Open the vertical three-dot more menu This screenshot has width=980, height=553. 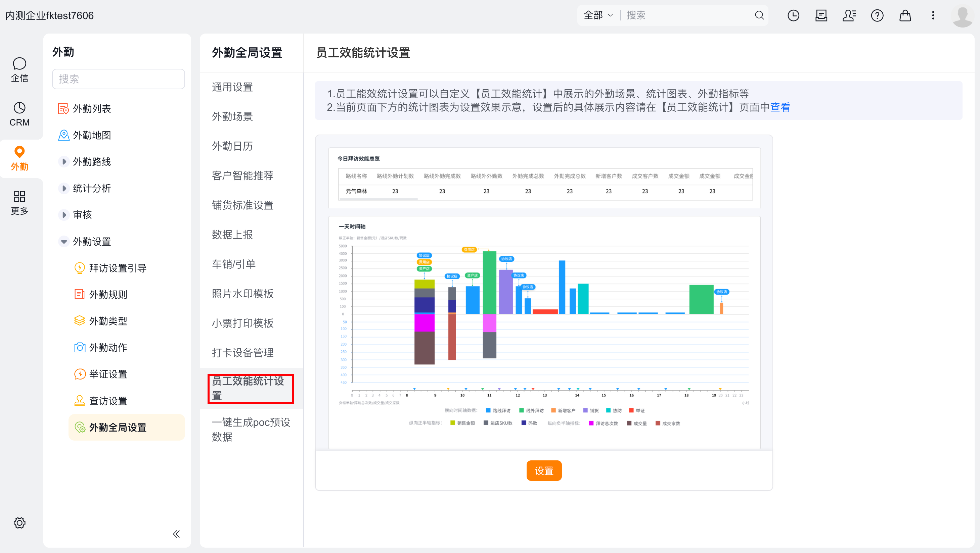[x=933, y=15]
